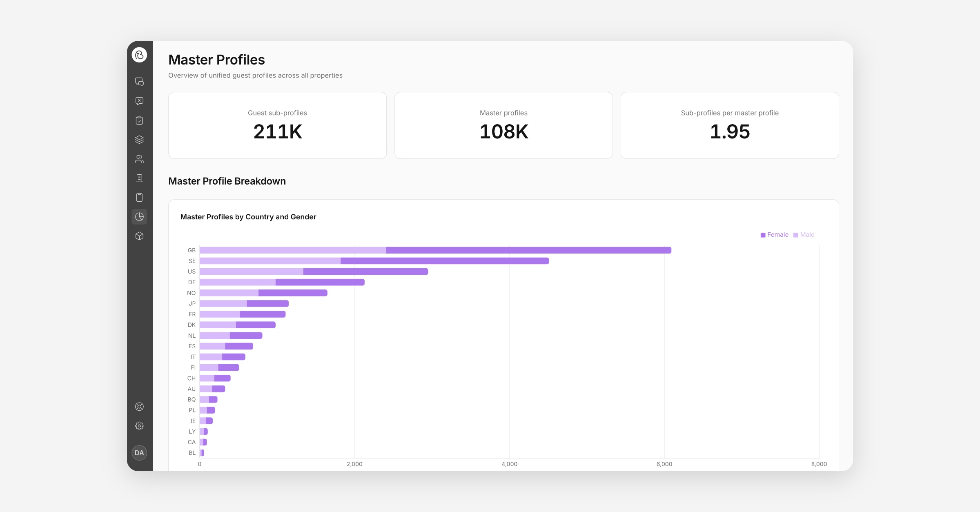Open the clipboard checkmark tasks icon
Screen dimensions: 980x512
[139, 120]
